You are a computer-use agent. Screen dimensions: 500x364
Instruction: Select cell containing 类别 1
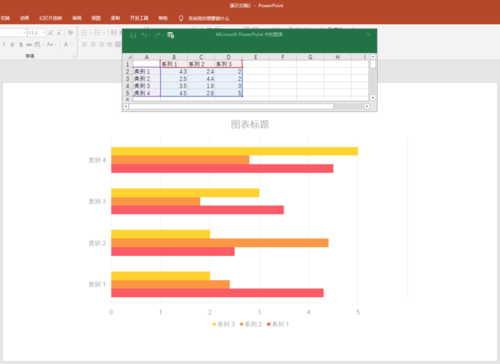pos(147,72)
